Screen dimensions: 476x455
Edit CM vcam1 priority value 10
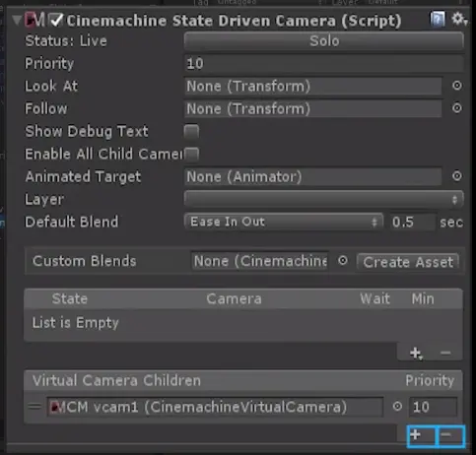coord(433,407)
